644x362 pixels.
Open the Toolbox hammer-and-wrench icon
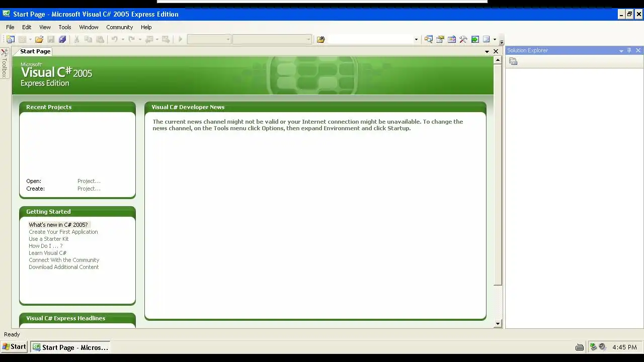(463, 39)
